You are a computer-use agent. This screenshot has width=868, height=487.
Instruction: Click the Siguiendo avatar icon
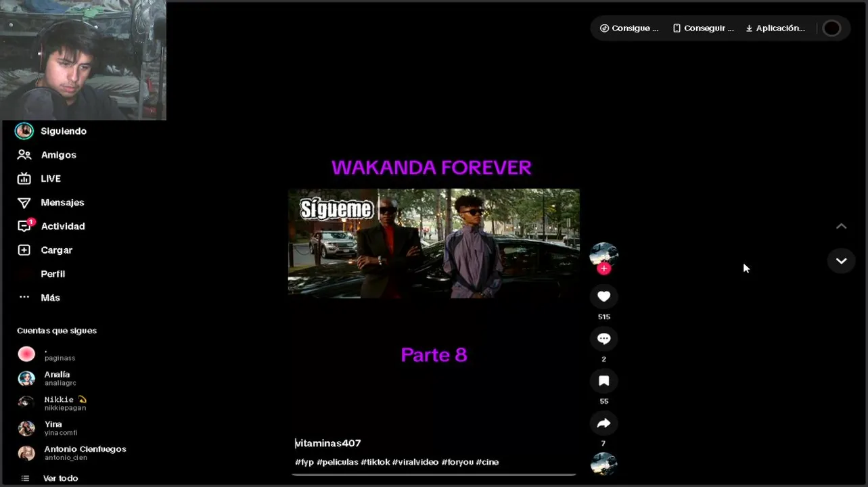point(24,131)
